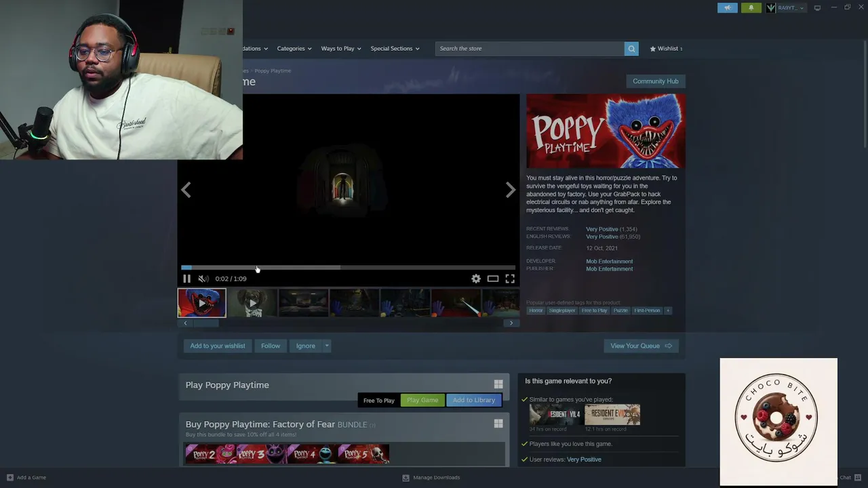Open the bundle info question mark
The image size is (868, 488).
pyautogui.click(x=372, y=425)
